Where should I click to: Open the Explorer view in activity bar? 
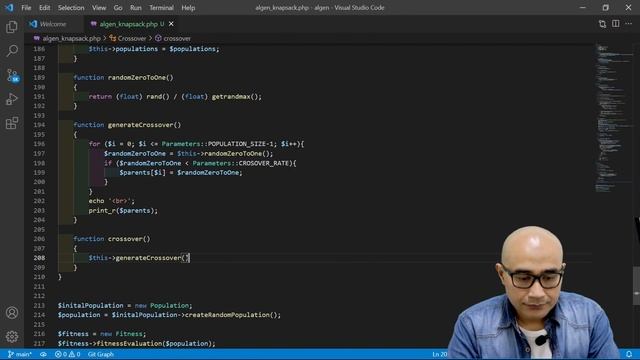(x=12, y=27)
